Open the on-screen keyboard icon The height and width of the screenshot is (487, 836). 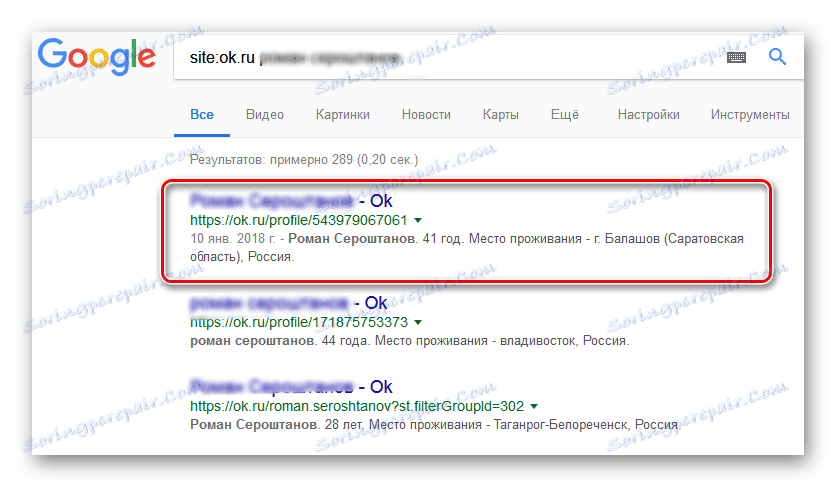736,57
